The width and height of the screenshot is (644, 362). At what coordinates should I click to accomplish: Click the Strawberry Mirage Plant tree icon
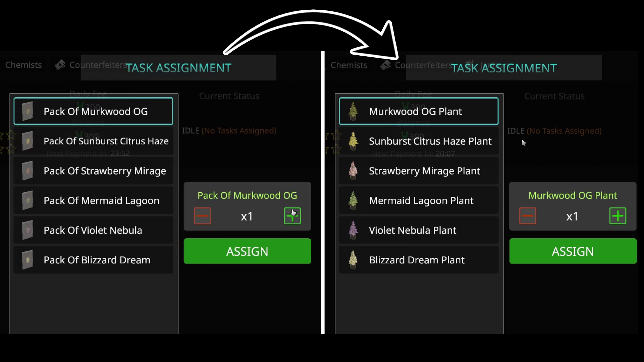point(353,171)
